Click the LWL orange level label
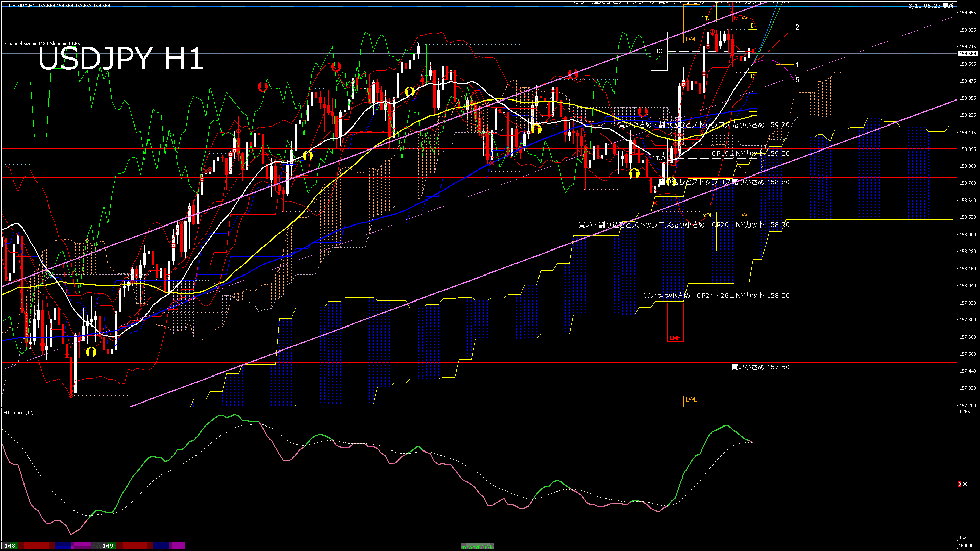The image size is (980, 551). point(691,400)
